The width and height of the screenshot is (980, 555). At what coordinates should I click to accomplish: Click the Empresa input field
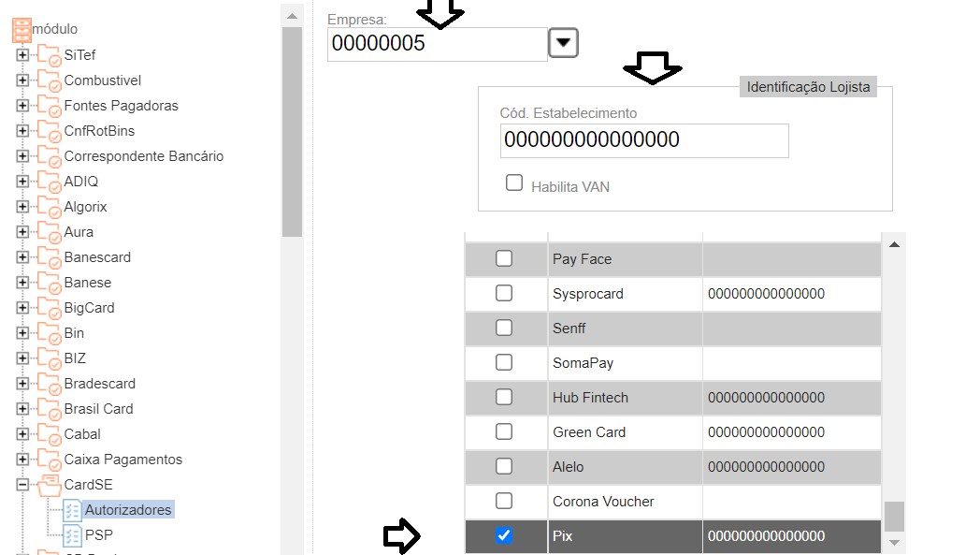[x=438, y=44]
